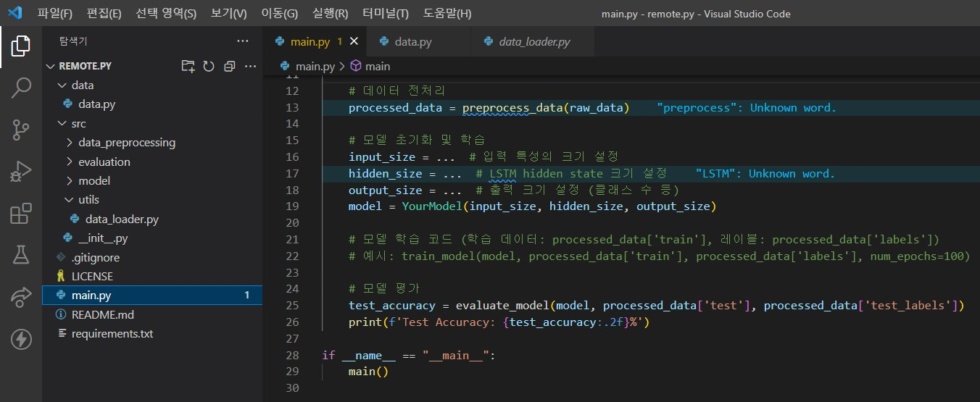Open the share arrow icon in activity bar
Image resolution: width=980 pixels, height=402 pixels.
21,297
